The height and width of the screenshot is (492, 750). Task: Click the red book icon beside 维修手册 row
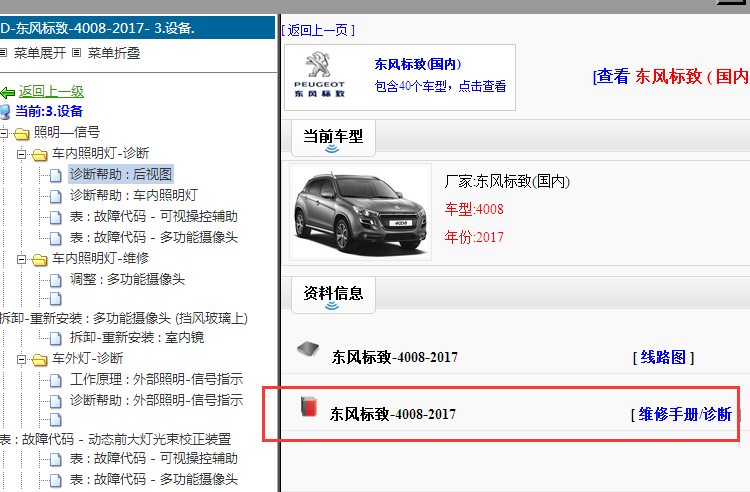309,406
